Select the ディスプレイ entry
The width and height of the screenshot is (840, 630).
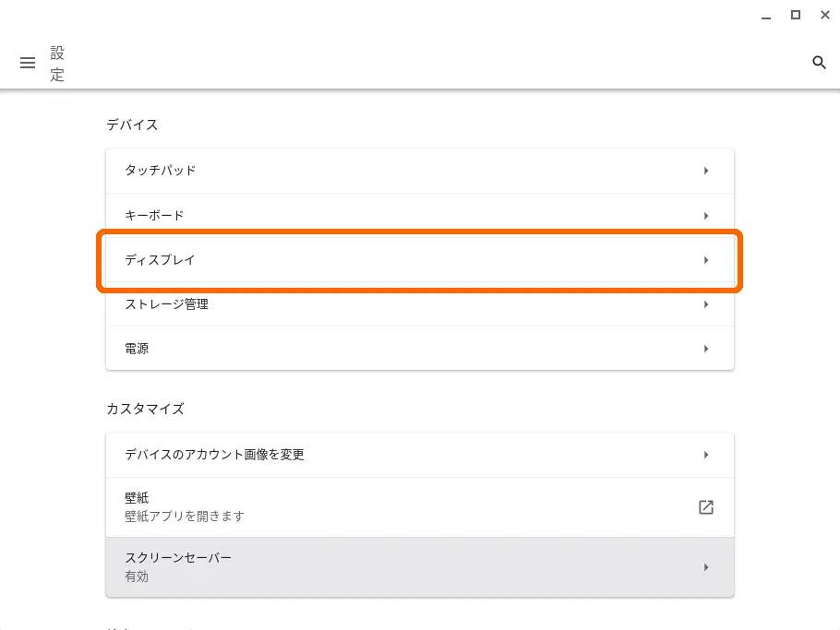pyautogui.click(x=420, y=259)
